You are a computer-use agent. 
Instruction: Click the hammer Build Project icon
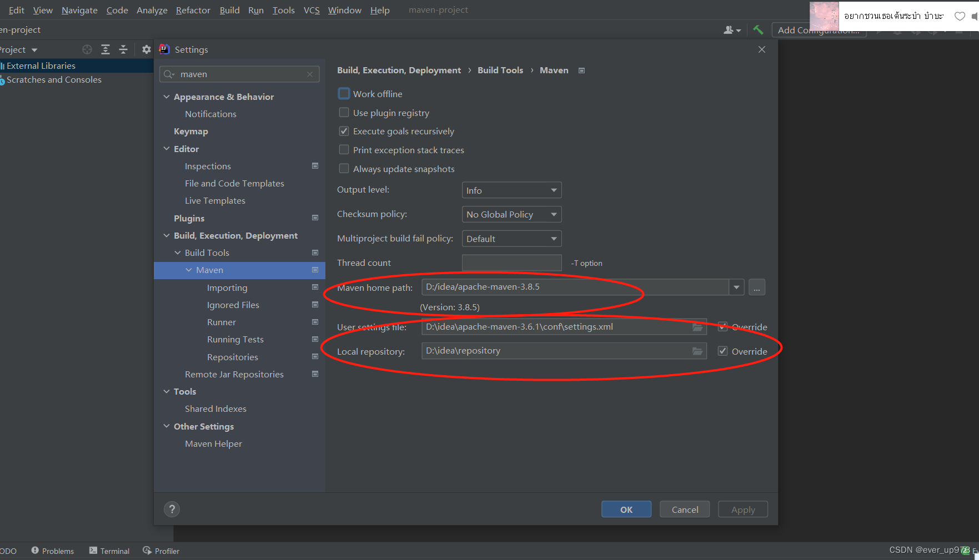coord(758,30)
